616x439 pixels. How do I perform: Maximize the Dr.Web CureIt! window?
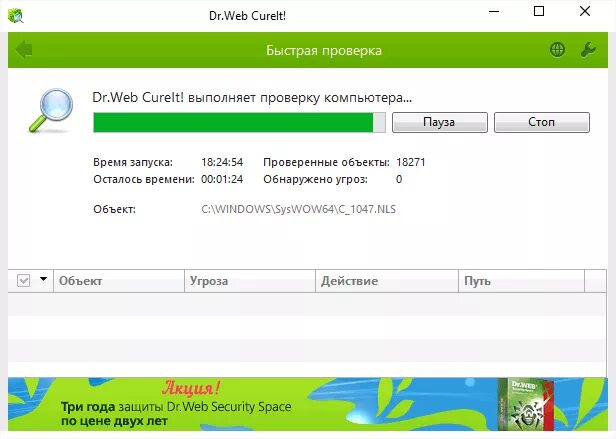[539, 11]
